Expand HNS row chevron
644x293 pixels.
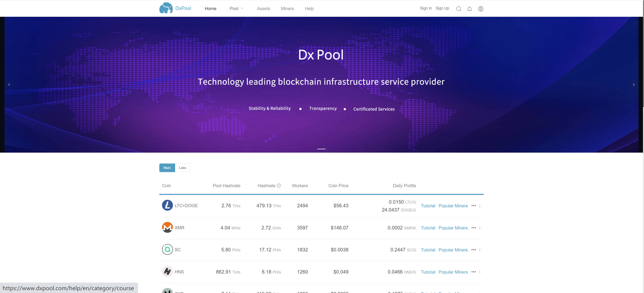[x=480, y=272]
